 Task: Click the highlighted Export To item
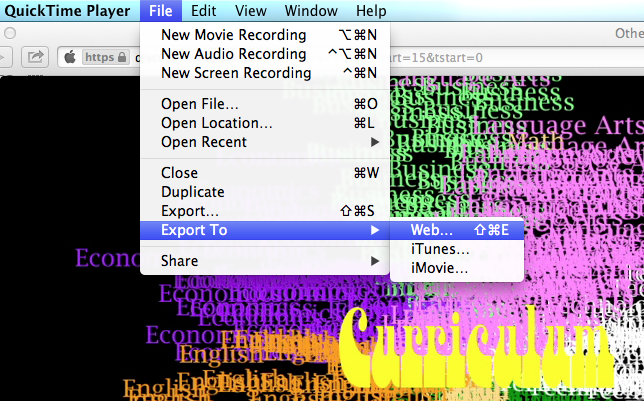pos(265,230)
